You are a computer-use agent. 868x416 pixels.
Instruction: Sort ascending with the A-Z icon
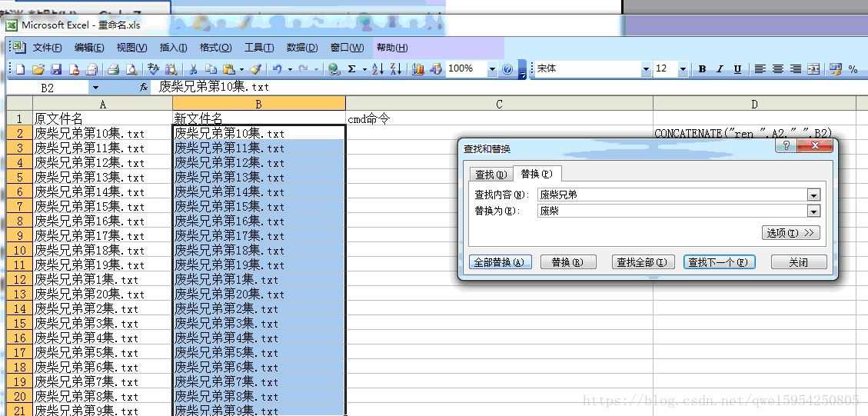coord(377,69)
